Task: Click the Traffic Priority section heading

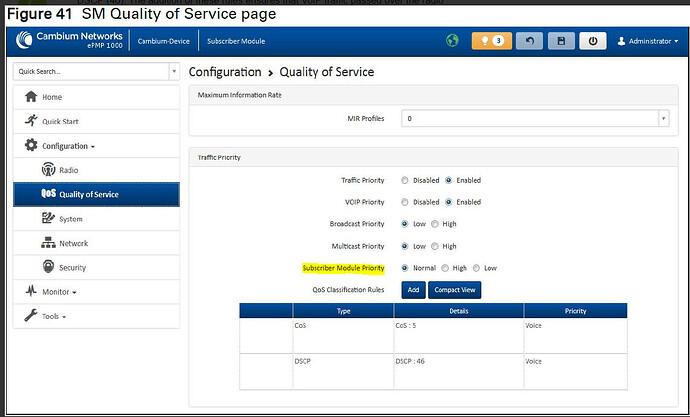Action: 219,157
